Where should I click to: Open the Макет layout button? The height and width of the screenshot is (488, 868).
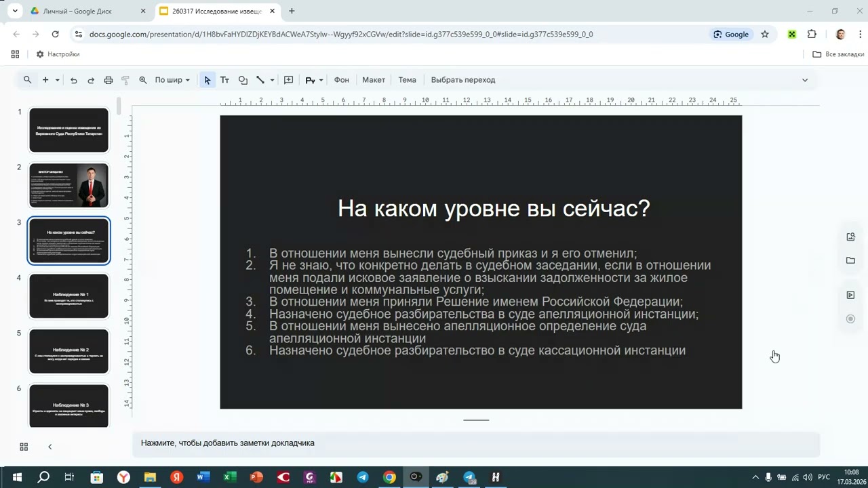[x=374, y=80]
